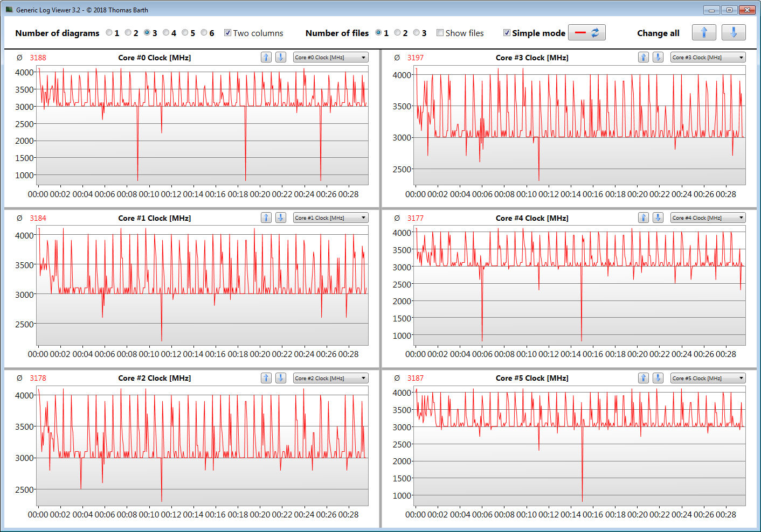Click the Core #2 Clock [MHz] chart title

click(155, 378)
